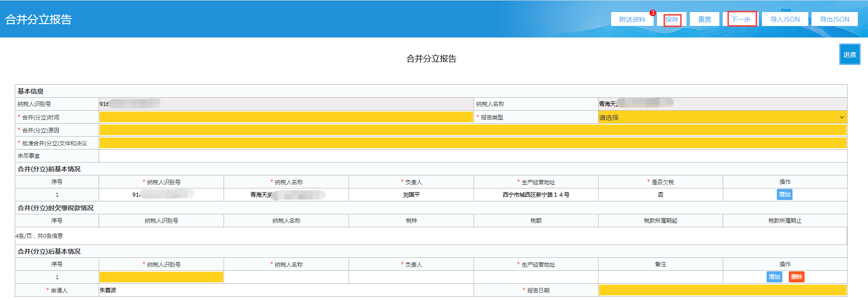The width and height of the screenshot is (868, 300).
Task: Select the 刘国平 负责人 cell
Action: (x=411, y=195)
